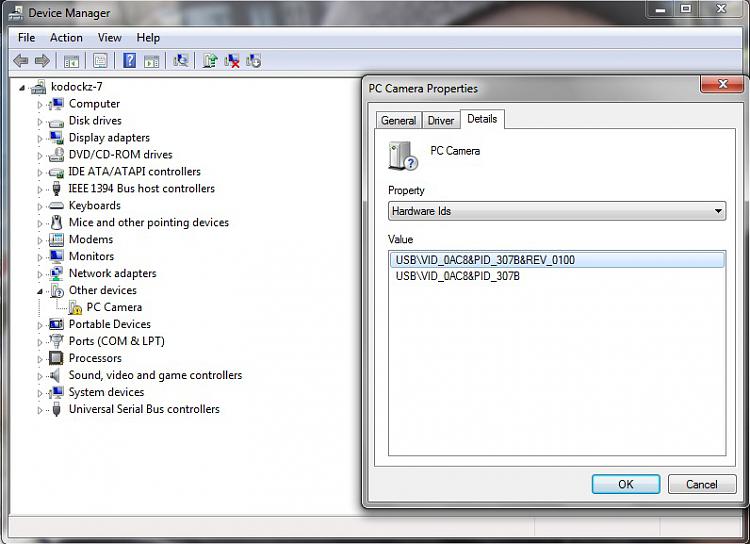Click the Back arrow toolbar icon
Image resolution: width=750 pixels, height=544 pixels.
[x=21, y=61]
